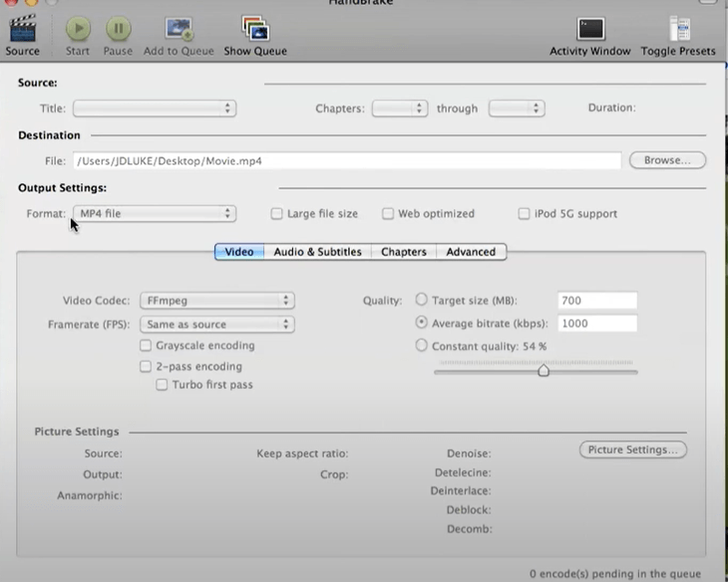This screenshot has height=582, width=728.
Task: Switch to the Audio & Subtitles tab
Action: pyautogui.click(x=317, y=251)
